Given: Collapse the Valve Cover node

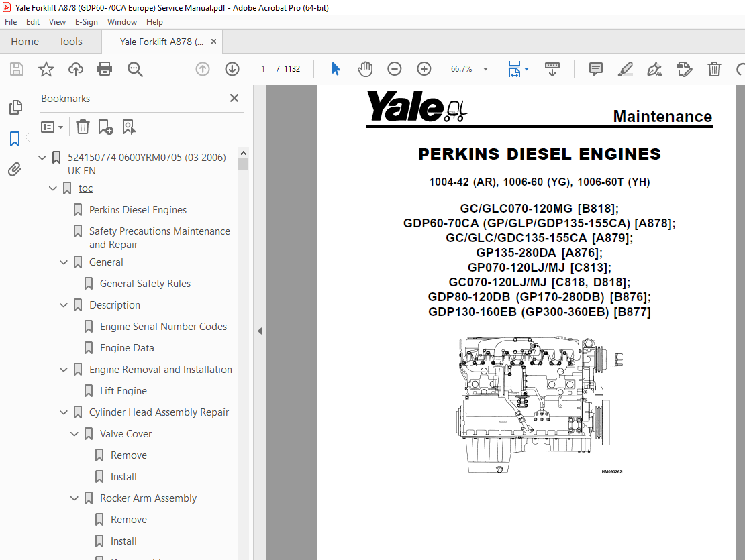Looking at the screenshot, I should (x=74, y=434).
